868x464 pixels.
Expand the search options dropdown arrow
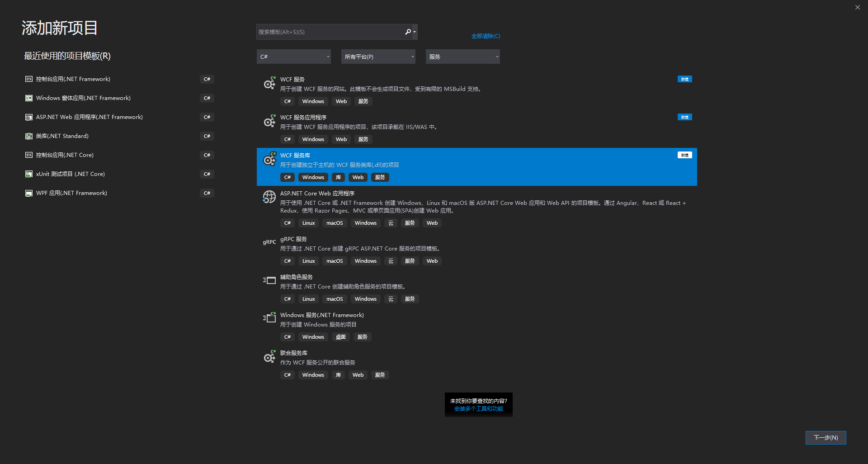[x=415, y=32]
